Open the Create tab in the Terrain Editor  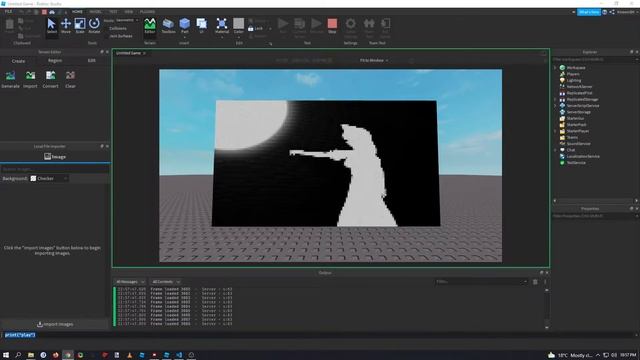pos(18,61)
